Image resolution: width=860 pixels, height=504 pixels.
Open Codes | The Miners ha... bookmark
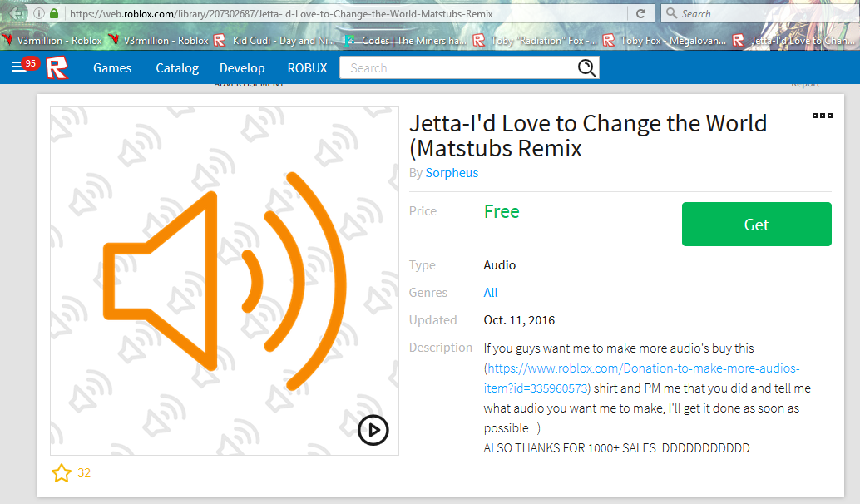coord(406,41)
